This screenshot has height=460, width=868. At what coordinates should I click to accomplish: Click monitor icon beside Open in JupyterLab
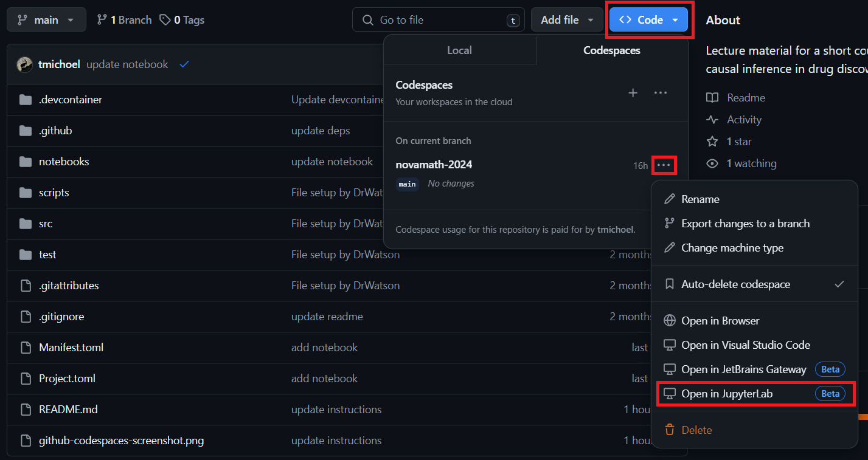pos(670,394)
